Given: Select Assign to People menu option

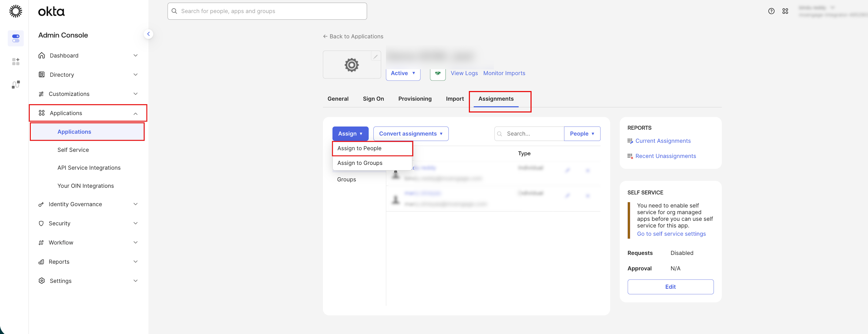Looking at the screenshot, I should pos(359,148).
